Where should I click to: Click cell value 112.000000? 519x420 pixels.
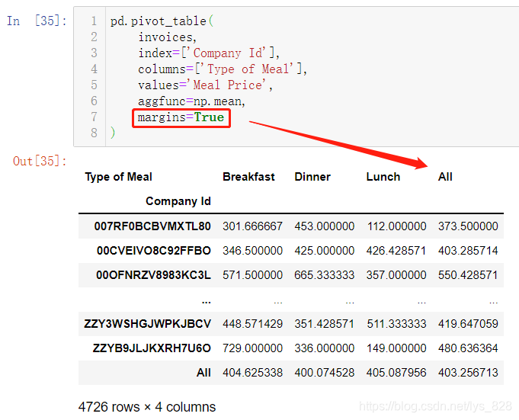(396, 226)
